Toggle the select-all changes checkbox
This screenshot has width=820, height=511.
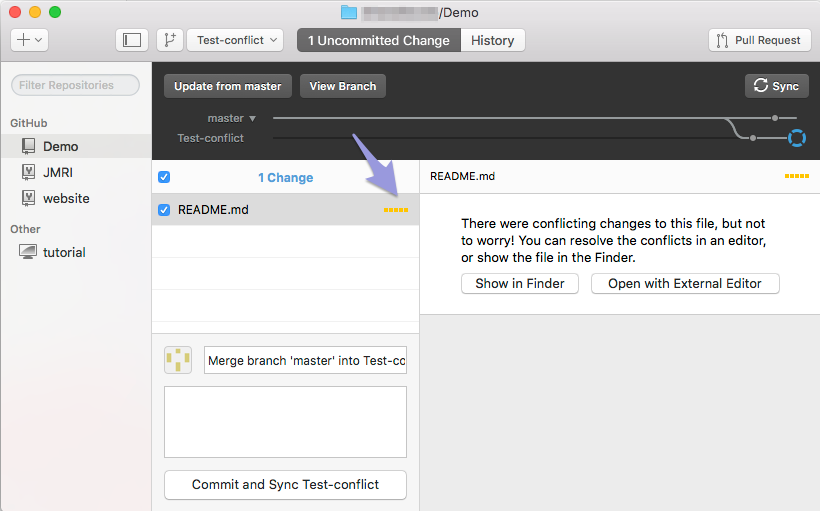[164, 177]
